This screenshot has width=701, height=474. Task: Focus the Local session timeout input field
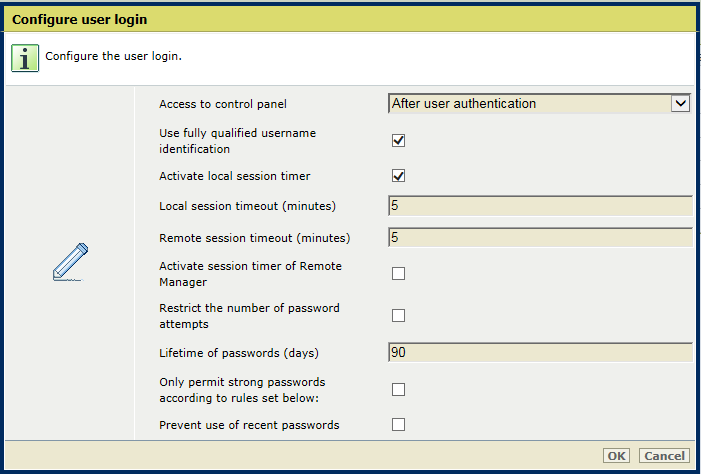coord(540,206)
